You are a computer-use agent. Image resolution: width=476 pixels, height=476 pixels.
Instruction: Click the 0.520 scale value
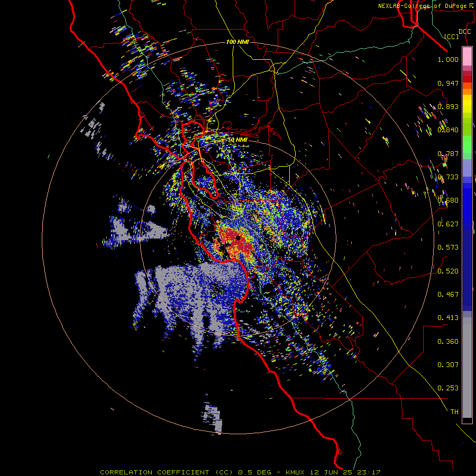(448, 271)
